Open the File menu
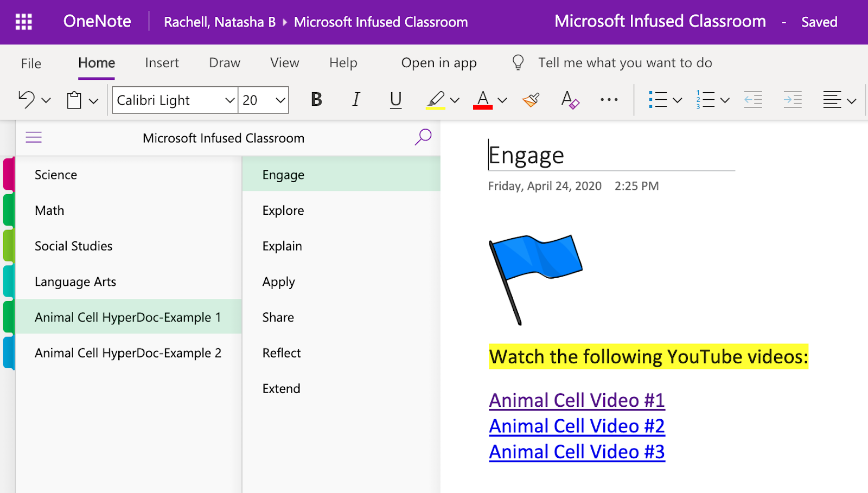 31,63
